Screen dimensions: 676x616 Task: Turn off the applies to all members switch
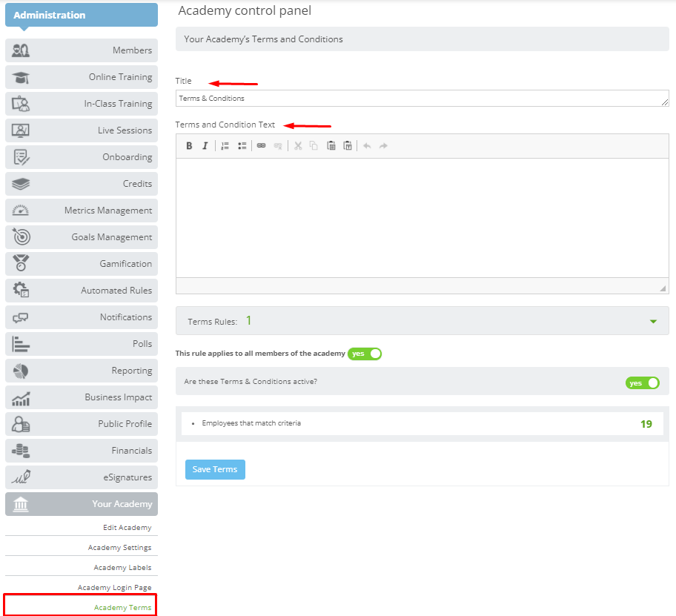point(365,354)
